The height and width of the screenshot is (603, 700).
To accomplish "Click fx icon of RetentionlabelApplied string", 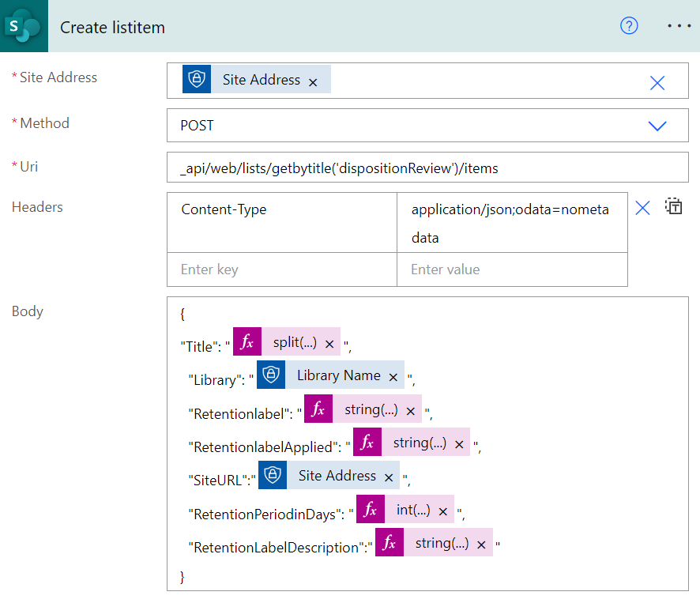I will 367,443.
